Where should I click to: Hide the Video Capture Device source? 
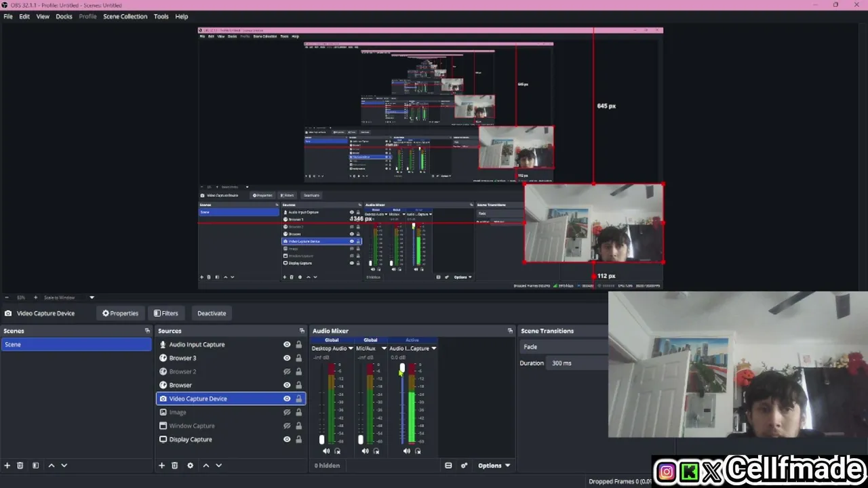click(287, 399)
